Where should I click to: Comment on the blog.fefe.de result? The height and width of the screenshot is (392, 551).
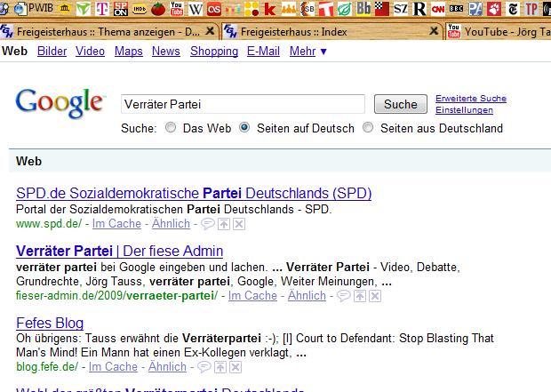pyautogui.click(x=204, y=367)
